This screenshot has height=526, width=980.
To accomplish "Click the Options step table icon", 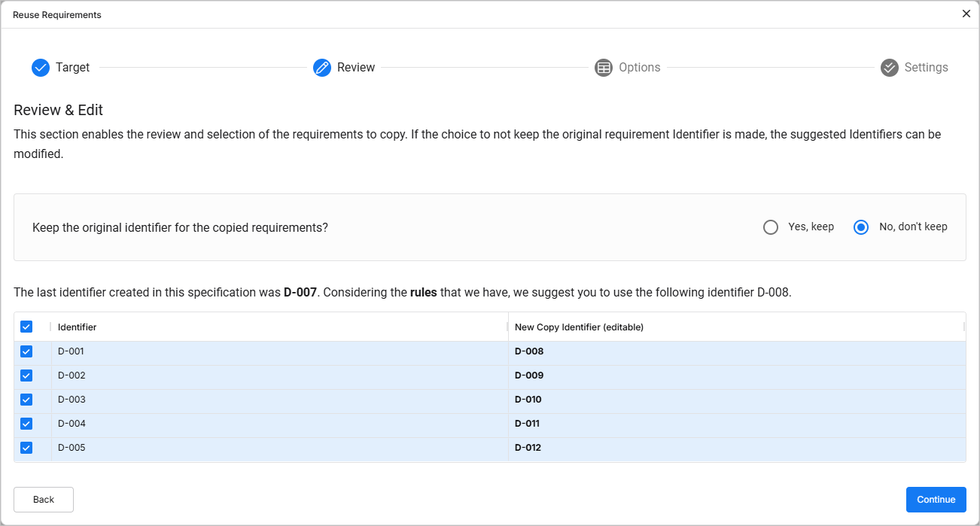I will (x=604, y=68).
